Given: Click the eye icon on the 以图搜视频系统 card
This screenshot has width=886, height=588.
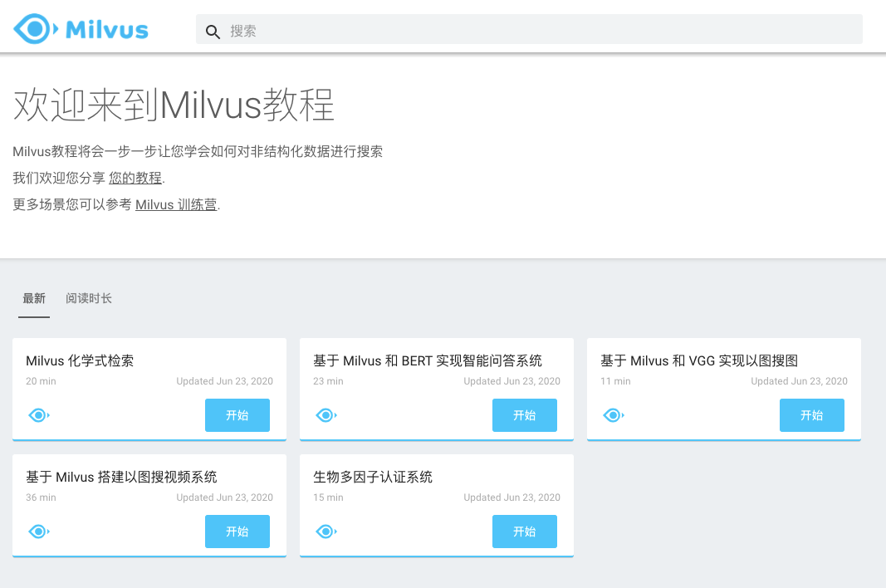Looking at the screenshot, I should [38, 531].
